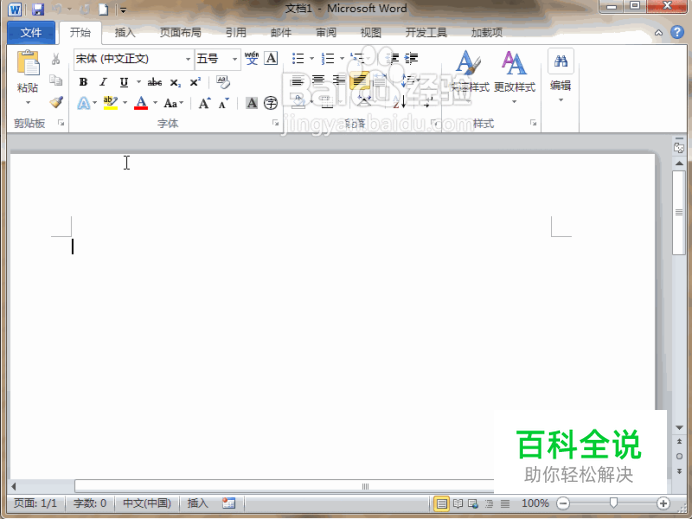Click the word count status indicator
692x519 pixels.
coord(90,503)
